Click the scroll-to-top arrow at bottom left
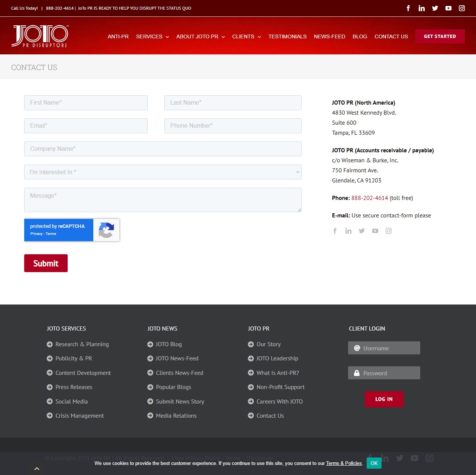The height and width of the screenshot is (475, 476). [37, 468]
